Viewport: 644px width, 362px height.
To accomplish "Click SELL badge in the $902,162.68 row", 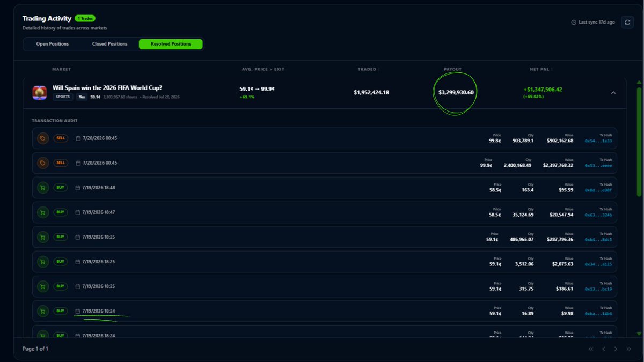I will pos(61,138).
